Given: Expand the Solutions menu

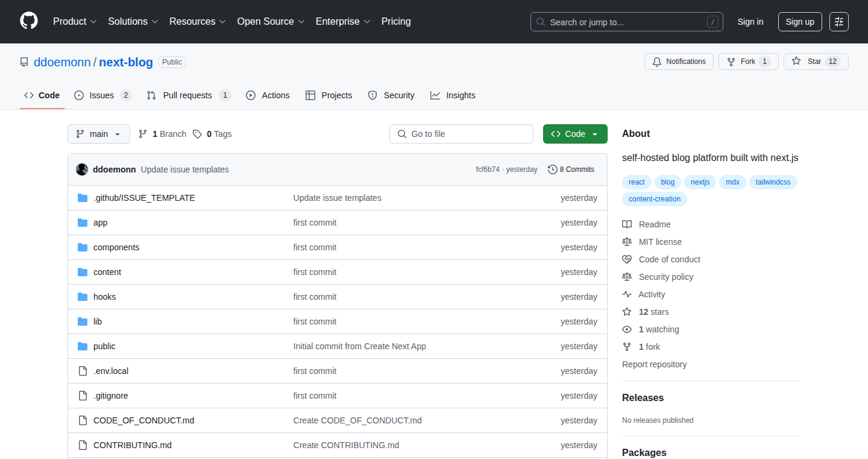Looking at the screenshot, I should 133,22.
